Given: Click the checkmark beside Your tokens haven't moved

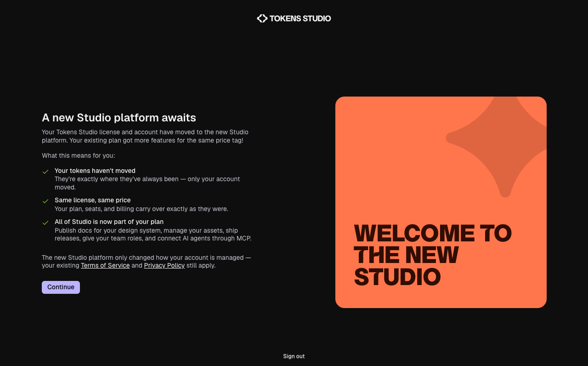Looking at the screenshot, I should point(45,172).
